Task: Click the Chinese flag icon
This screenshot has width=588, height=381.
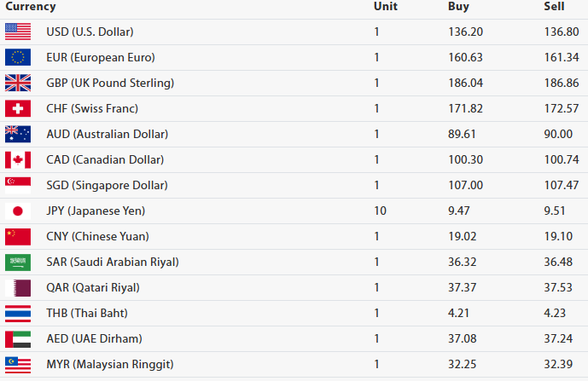Action: pos(18,236)
